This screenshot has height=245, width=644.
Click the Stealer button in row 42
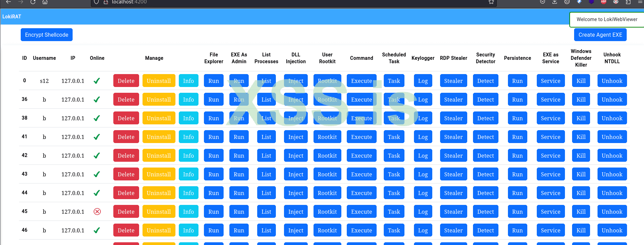pyautogui.click(x=454, y=156)
